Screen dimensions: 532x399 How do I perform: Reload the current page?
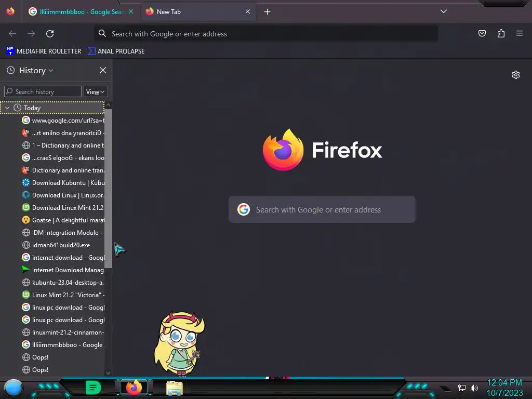point(50,34)
